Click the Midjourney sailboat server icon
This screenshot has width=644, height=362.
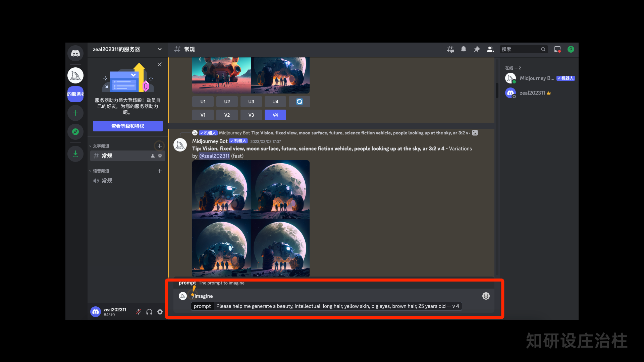75,75
